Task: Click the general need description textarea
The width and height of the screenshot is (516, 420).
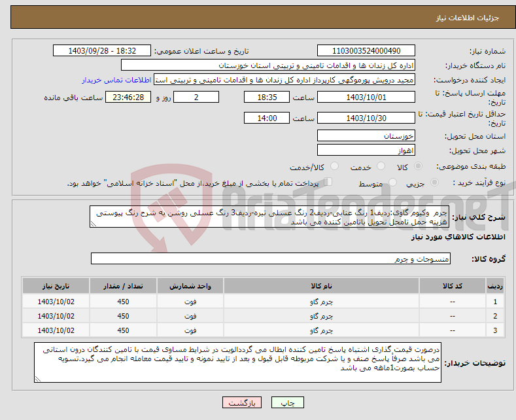Action: (x=269, y=217)
